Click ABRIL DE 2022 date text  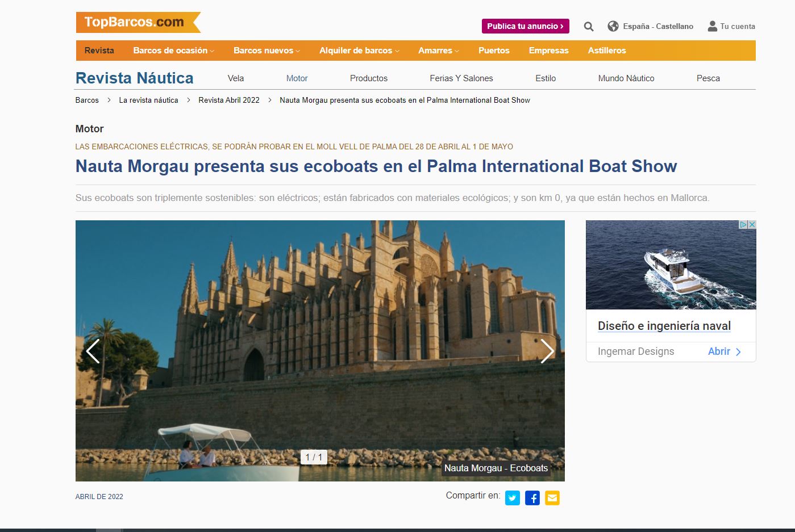99,496
